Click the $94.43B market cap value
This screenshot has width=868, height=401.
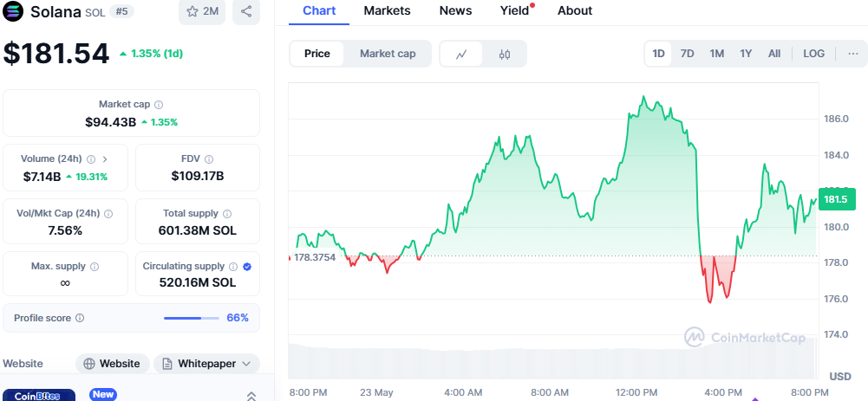(x=111, y=122)
